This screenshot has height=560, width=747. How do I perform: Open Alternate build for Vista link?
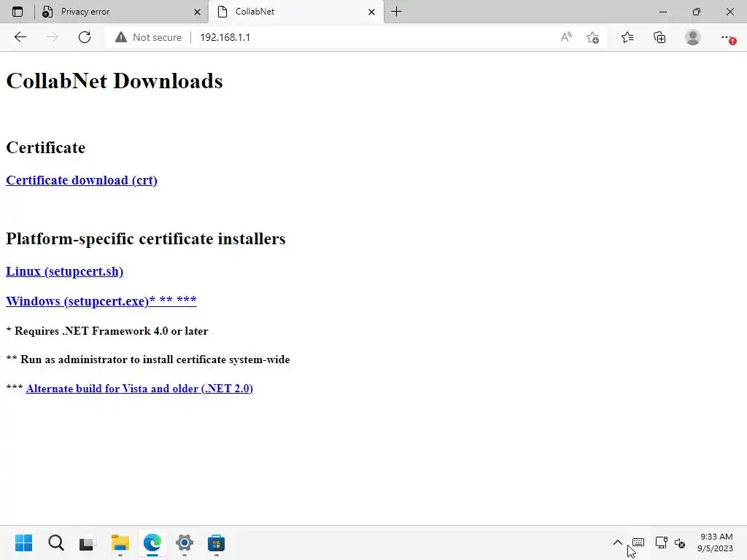pyautogui.click(x=139, y=389)
